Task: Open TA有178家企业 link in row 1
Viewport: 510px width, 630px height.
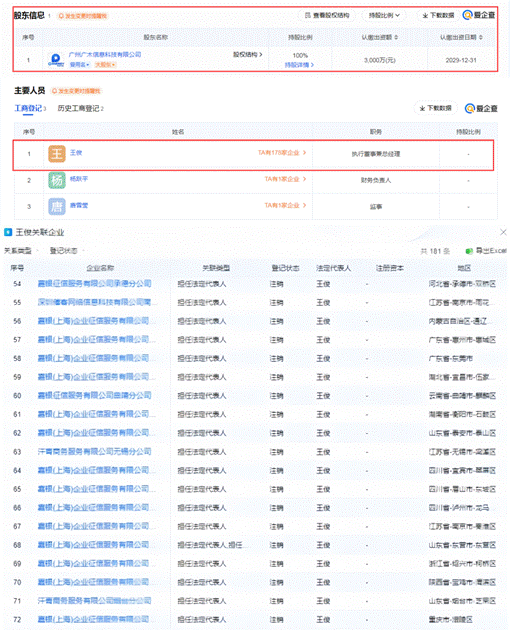Action: [282, 153]
